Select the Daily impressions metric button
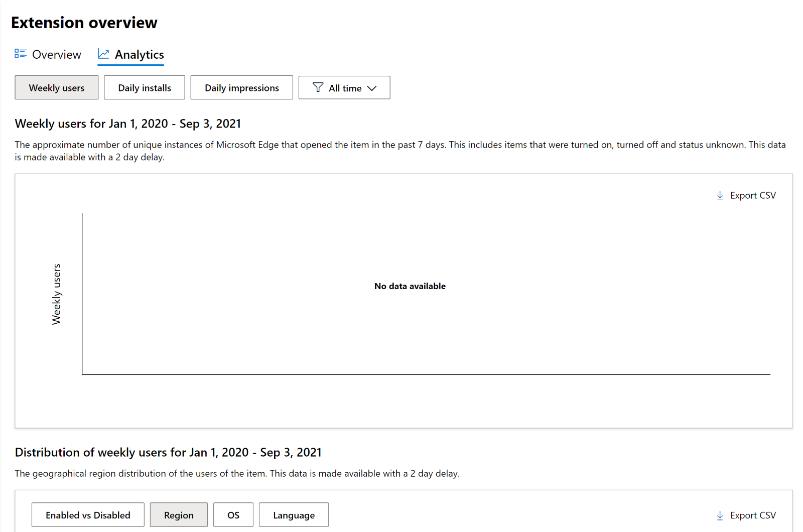This screenshot has width=803, height=532. [x=241, y=87]
